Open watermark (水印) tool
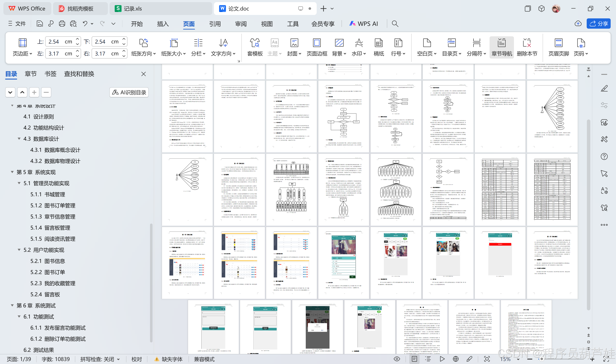This screenshot has height=364, width=616. pyautogui.click(x=359, y=47)
